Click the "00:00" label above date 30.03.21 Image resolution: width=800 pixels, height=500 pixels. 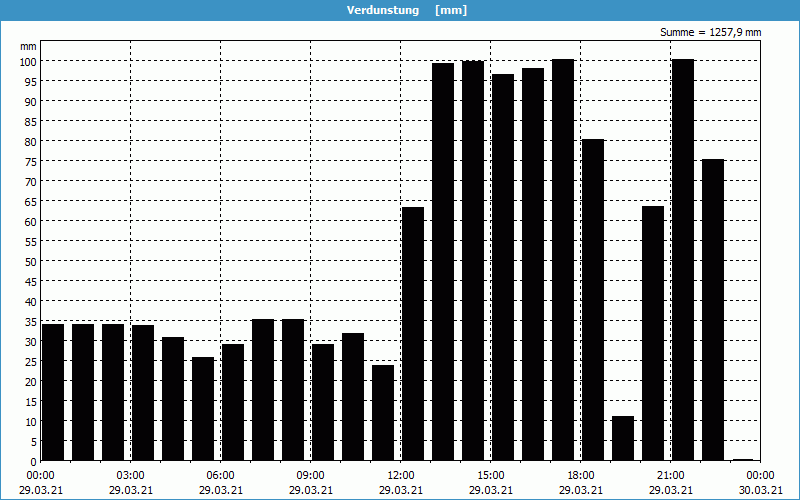pos(760,476)
